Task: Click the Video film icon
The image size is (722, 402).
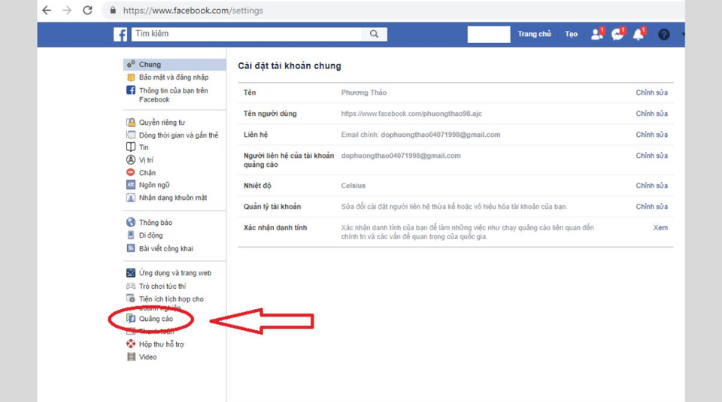Action: [131, 357]
